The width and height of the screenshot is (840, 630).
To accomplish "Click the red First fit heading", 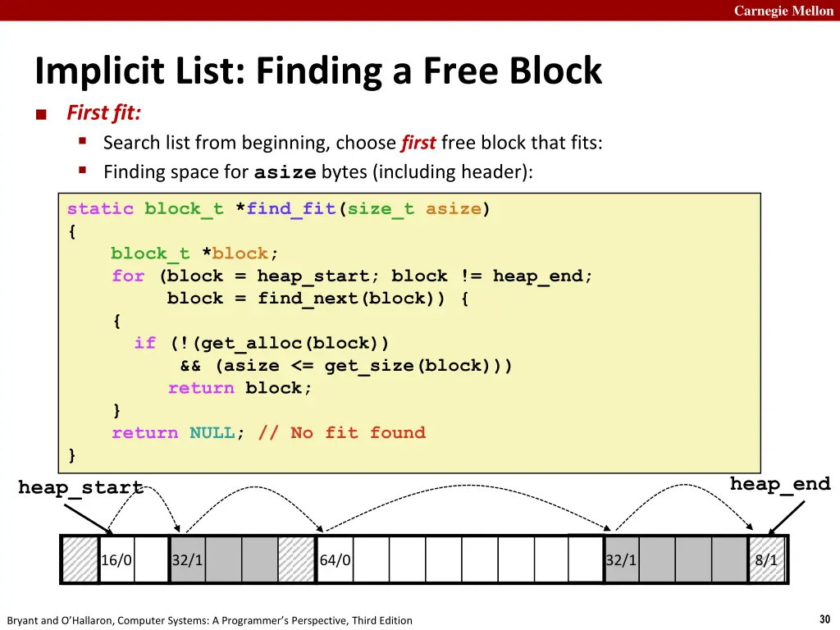I will [x=103, y=113].
